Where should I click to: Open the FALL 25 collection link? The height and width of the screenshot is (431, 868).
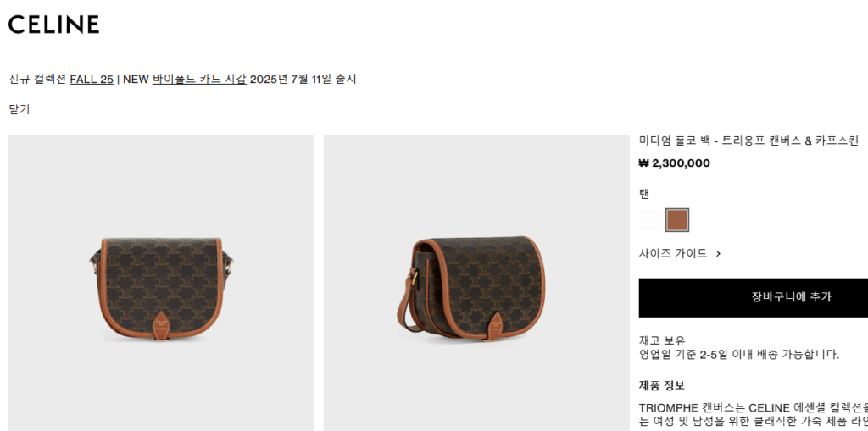92,79
